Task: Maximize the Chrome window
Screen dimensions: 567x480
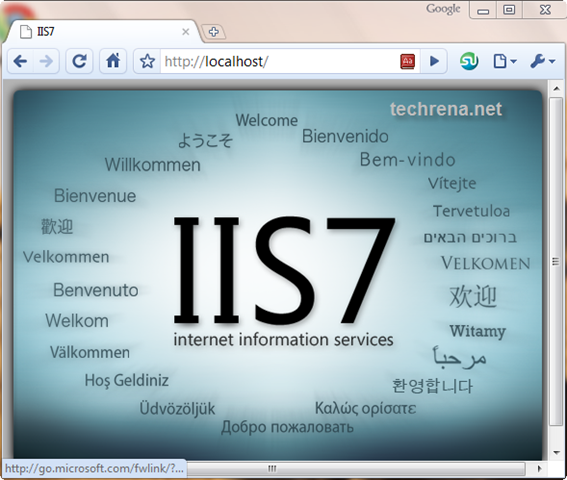Action: [x=509, y=10]
